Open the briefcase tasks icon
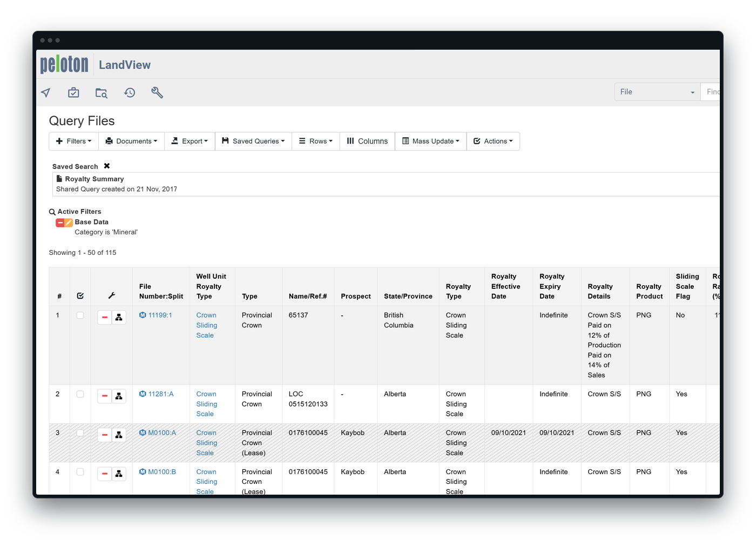The height and width of the screenshot is (540, 756). [x=73, y=93]
